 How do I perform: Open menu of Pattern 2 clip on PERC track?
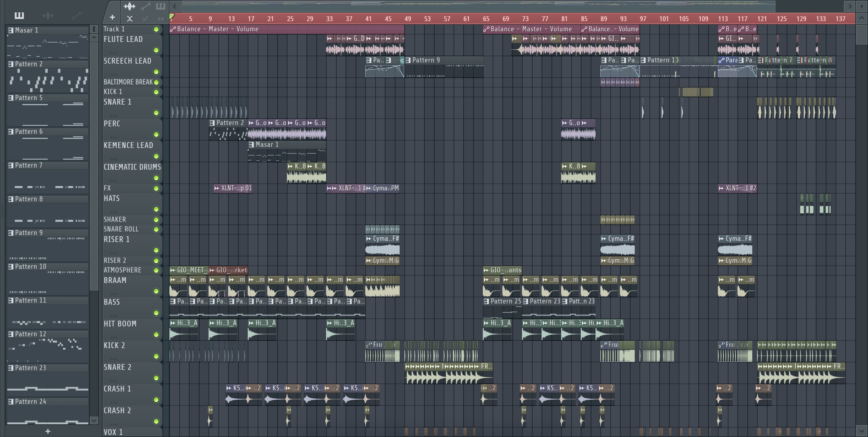tap(212, 123)
